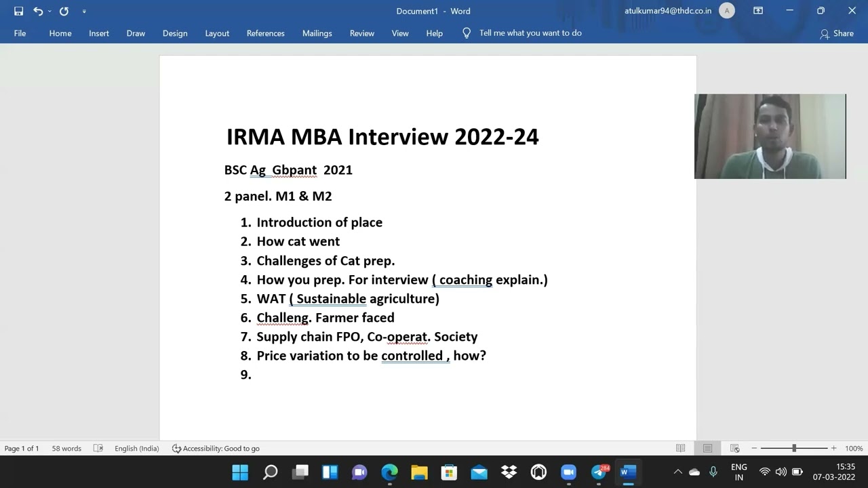
Task: Open the References tab
Action: point(266,33)
